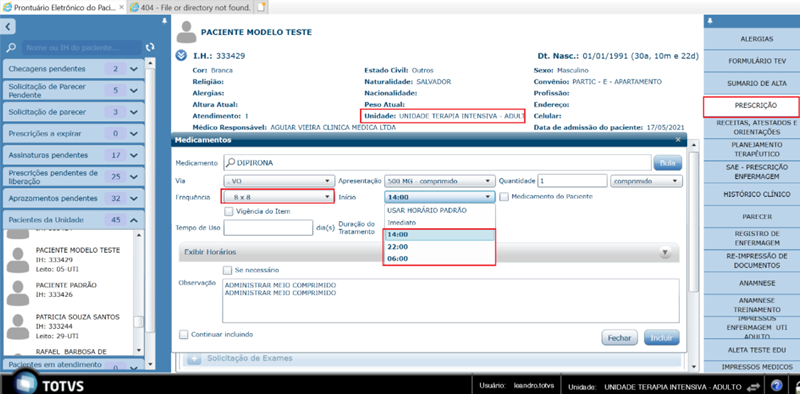The width and height of the screenshot is (800, 394).
Task: Expand Solicitação de parecer section
Action: 134,112
